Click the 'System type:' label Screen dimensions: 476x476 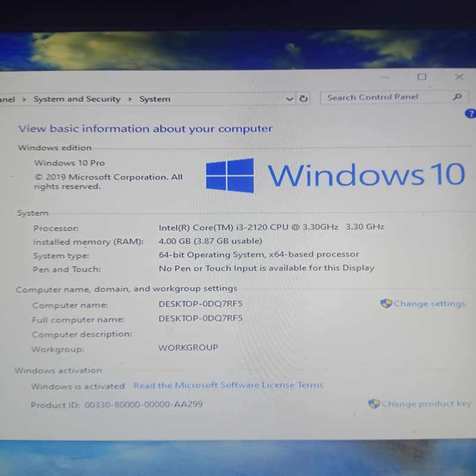click(x=61, y=256)
